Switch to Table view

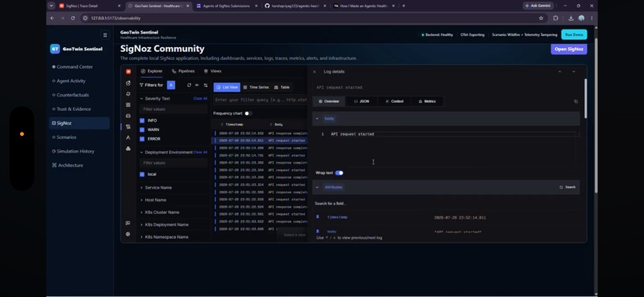click(x=282, y=87)
